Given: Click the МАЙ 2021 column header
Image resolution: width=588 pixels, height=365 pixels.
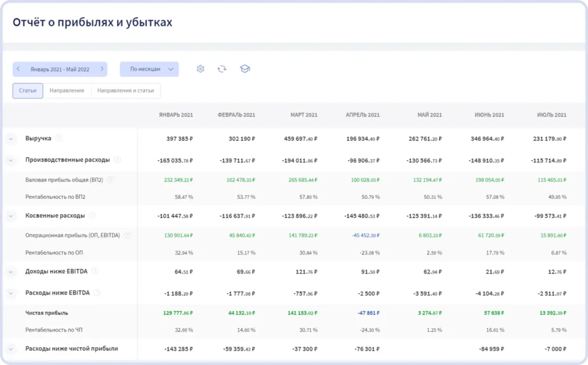Looking at the screenshot, I should 430,115.
